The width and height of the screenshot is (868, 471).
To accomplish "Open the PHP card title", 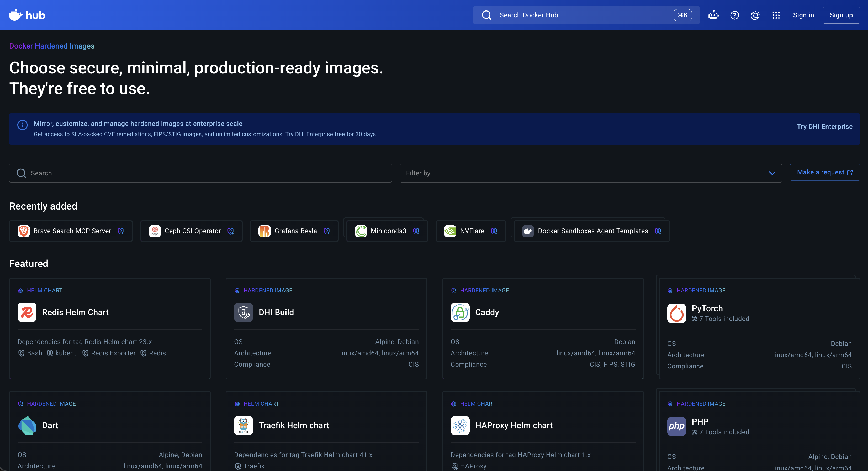I will click(700, 421).
